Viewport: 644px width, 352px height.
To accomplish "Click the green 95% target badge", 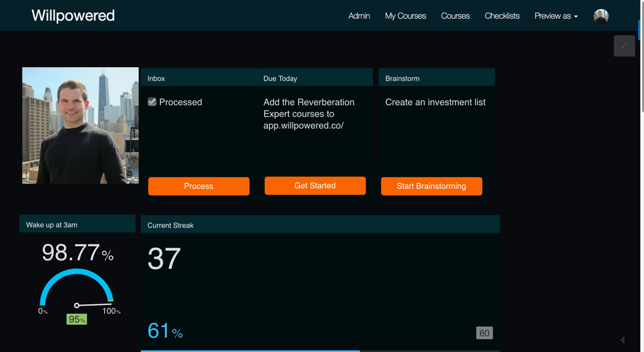I will pos(77,319).
